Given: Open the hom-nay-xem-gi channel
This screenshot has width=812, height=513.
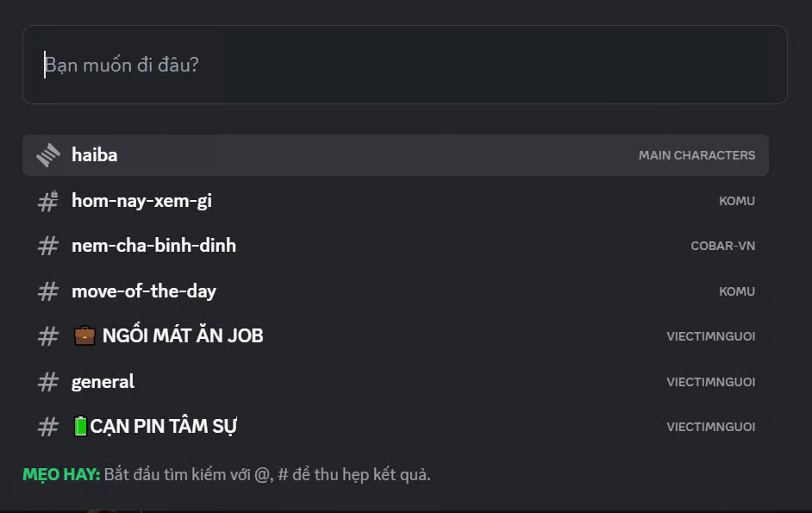Looking at the screenshot, I should pos(141,201).
